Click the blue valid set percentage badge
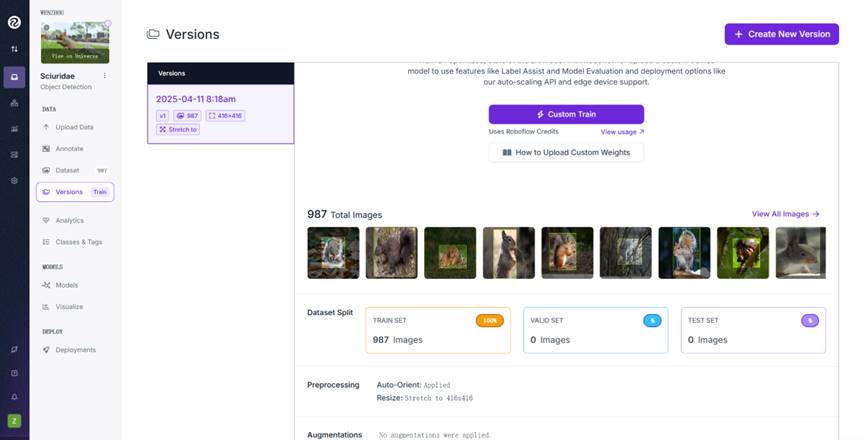The image size is (865, 440). click(x=652, y=320)
